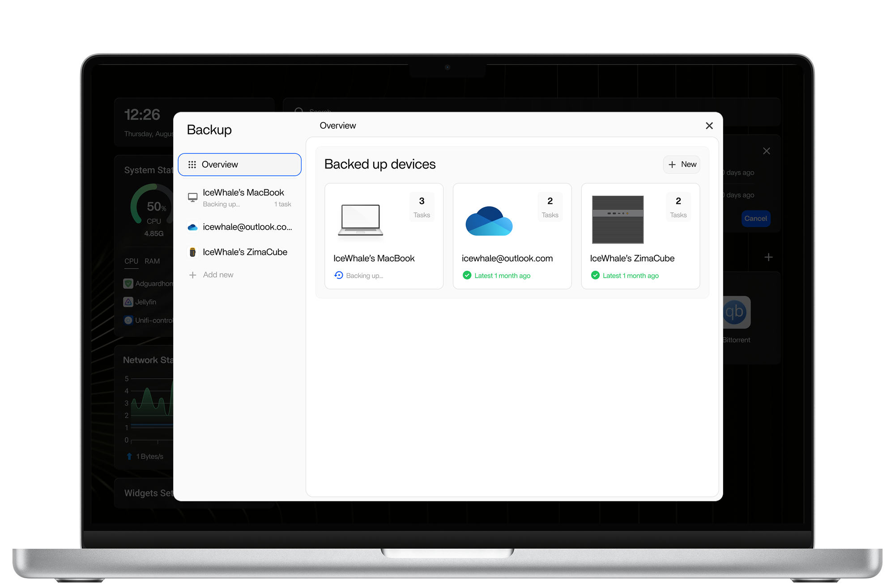Click the 3 Tasks badge on MacBook card
This screenshot has width=895, height=588.
422,207
